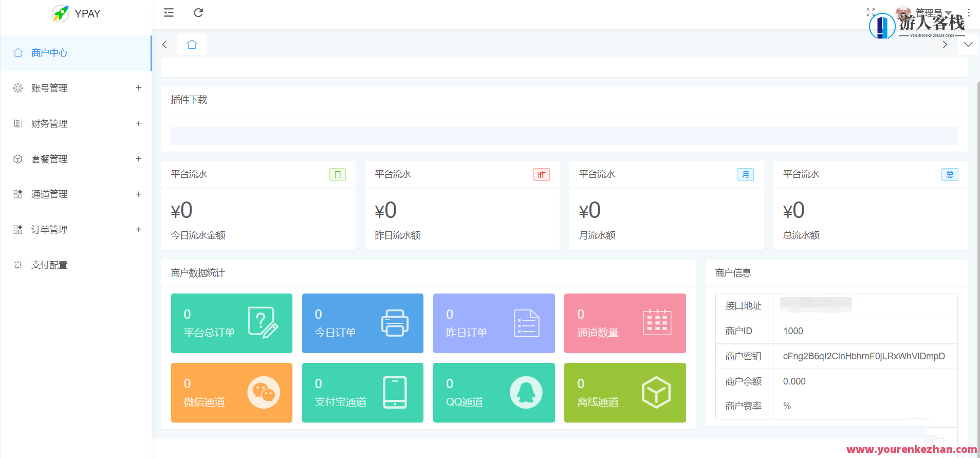Viewport: 980px width, 458px height.
Task: Click the refresh page icon
Action: pyautogui.click(x=198, y=13)
